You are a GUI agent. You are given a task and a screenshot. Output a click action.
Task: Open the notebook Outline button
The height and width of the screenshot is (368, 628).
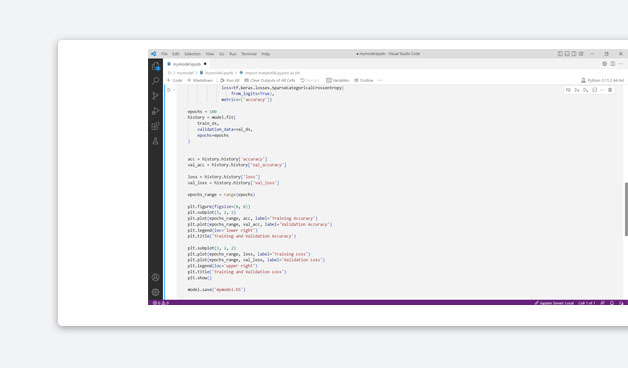(x=364, y=80)
